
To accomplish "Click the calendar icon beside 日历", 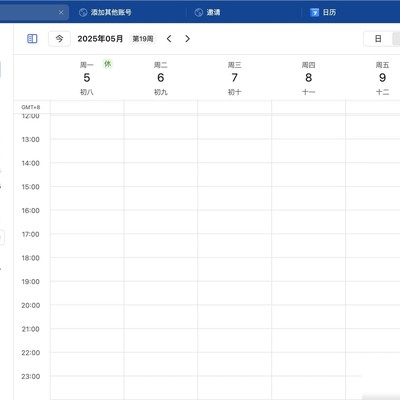I will 314,12.
